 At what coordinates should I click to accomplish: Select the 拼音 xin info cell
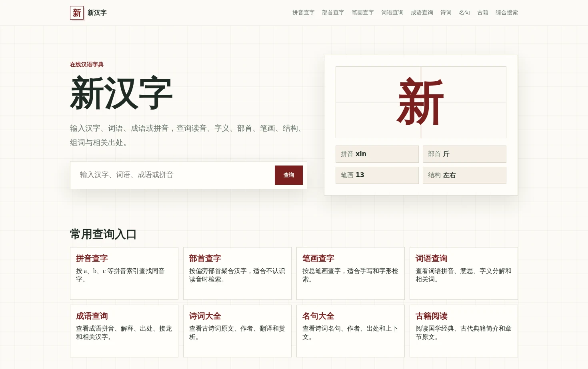coord(377,154)
